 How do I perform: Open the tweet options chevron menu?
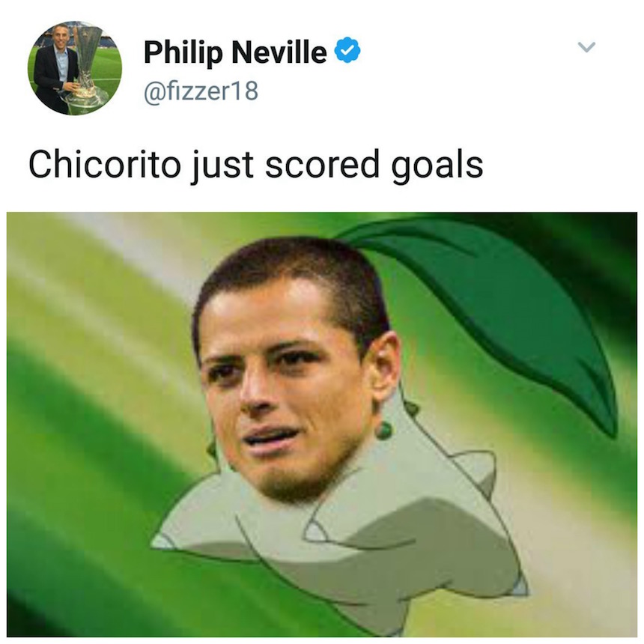(586, 47)
